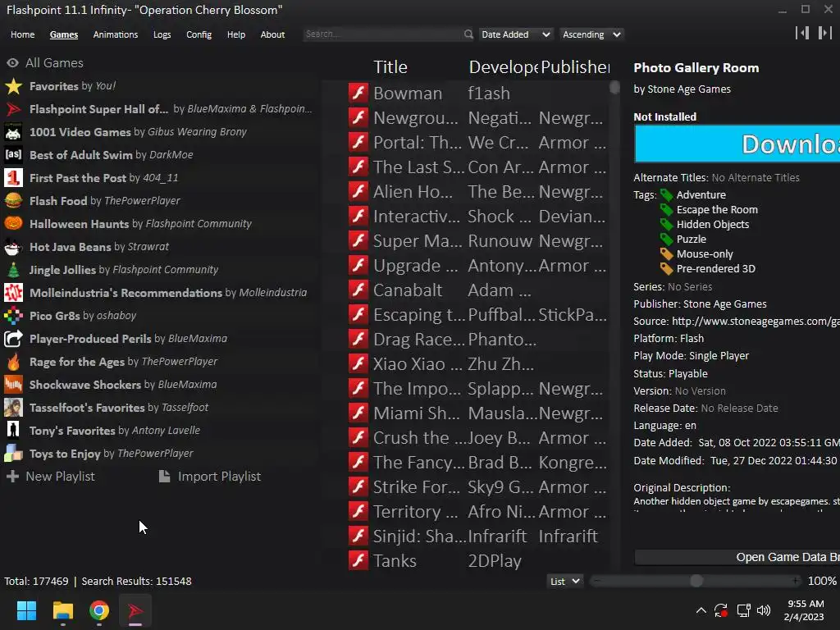Select the "Sinjid: Sha..." game row
Viewport: 840px width, 630px height.
coord(477,536)
